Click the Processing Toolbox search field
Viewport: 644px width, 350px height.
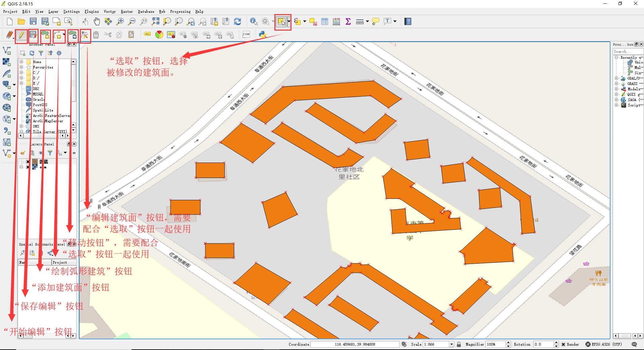pyautogui.click(x=628, y=51)
